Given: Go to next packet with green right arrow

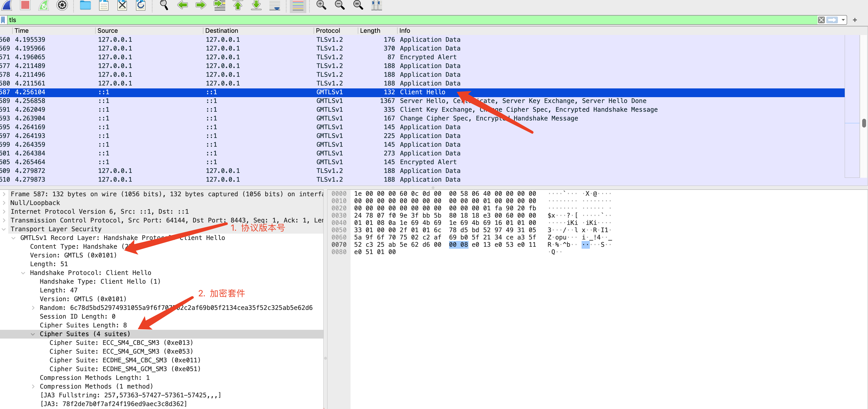Looking at the screenshot, I should (201, 5).
